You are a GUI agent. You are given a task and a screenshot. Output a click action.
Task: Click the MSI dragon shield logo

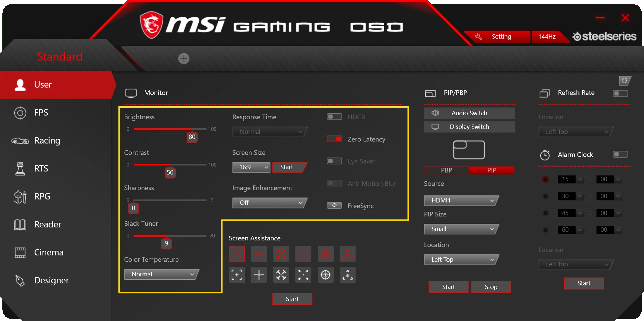point(151,25)
